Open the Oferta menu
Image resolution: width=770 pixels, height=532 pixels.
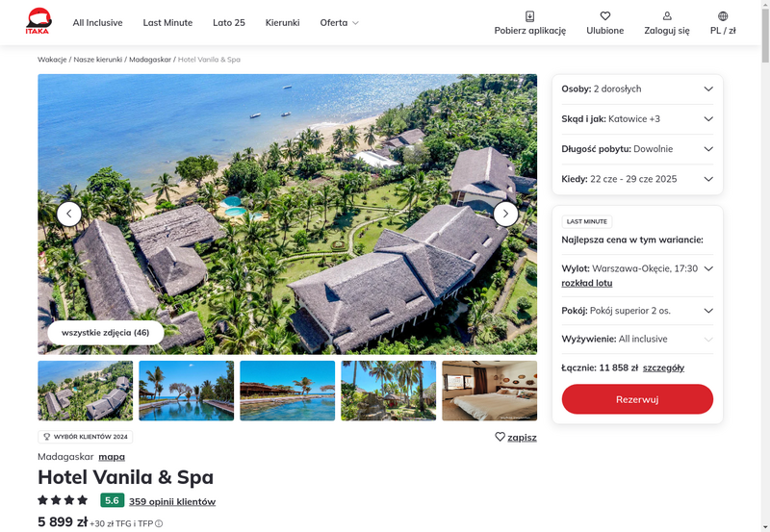click(x=340, y=22)
